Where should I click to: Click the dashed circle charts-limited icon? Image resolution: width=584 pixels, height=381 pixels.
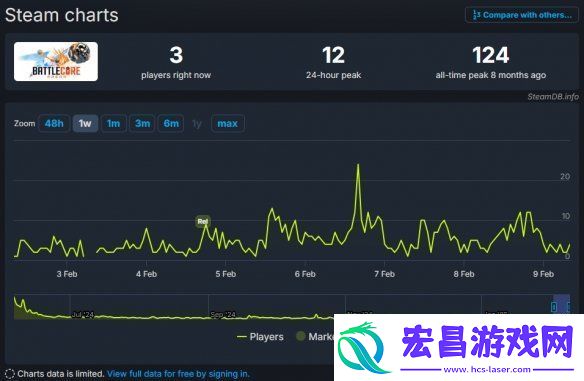tap(10, 374)
